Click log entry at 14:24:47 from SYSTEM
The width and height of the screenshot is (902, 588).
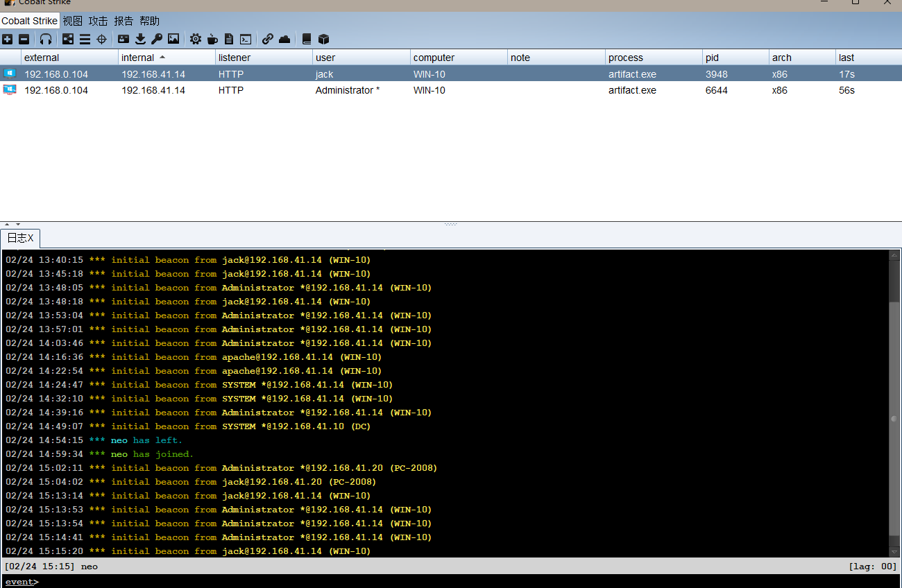(x=199, y=384)
